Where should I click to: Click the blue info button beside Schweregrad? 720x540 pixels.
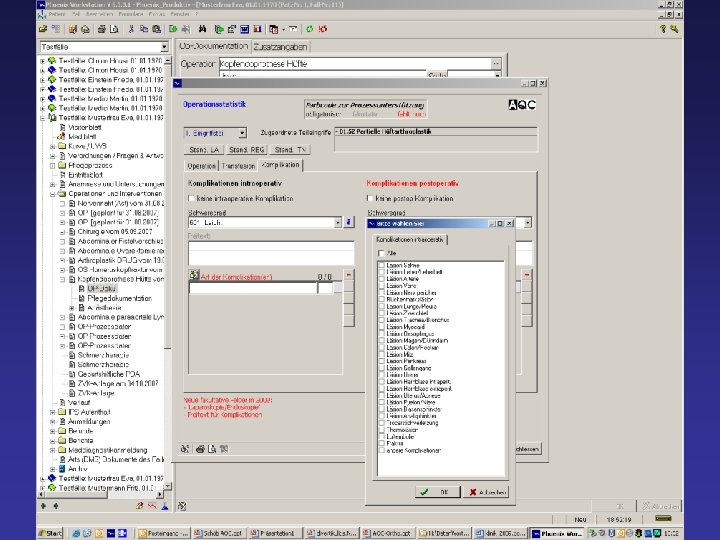pyautogui.click(x=349, y=222)
